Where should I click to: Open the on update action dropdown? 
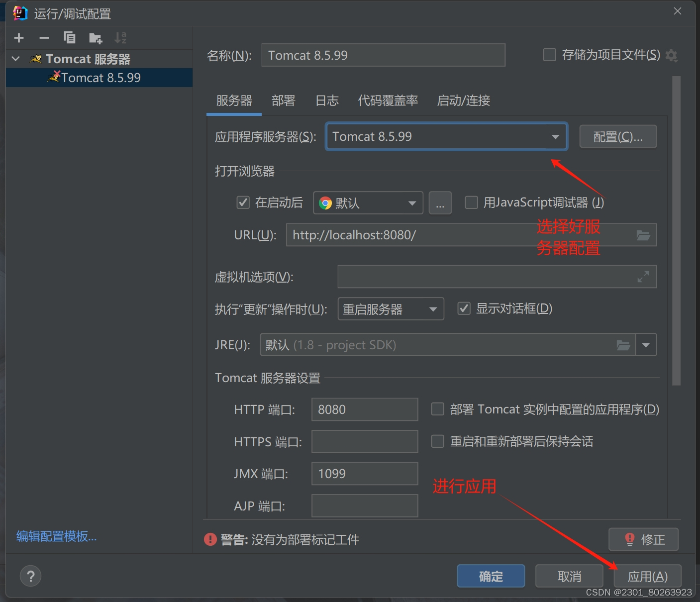tap(391, 309)
